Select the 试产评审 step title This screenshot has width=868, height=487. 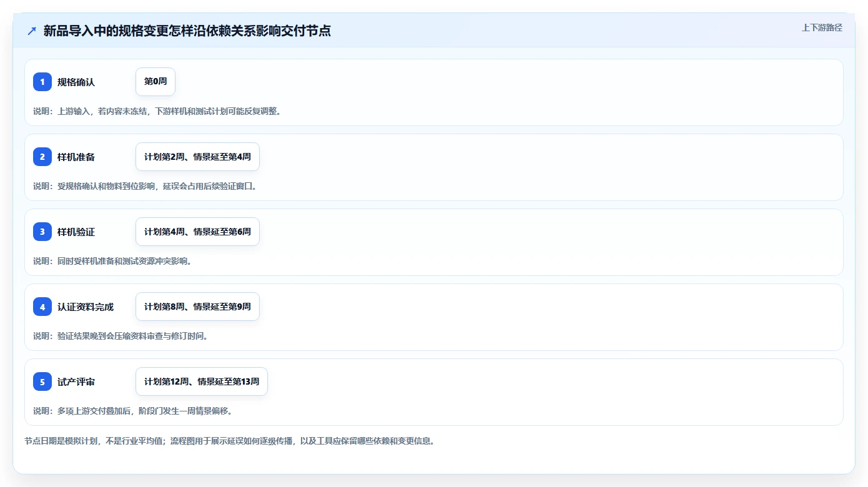point(76,381)
